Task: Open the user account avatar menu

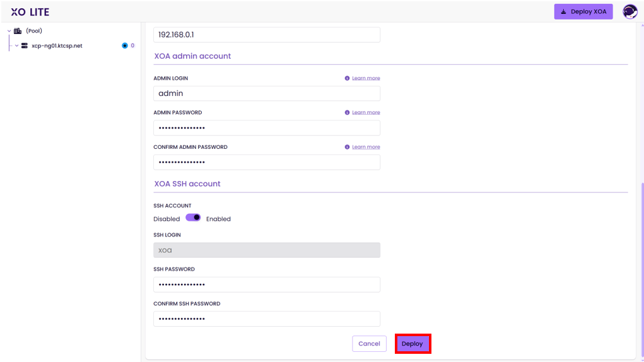Action: click(629, 11)
